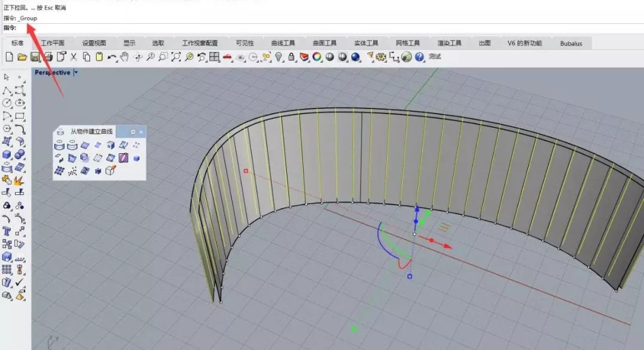Open Help with the blue question mark icon

419,57
